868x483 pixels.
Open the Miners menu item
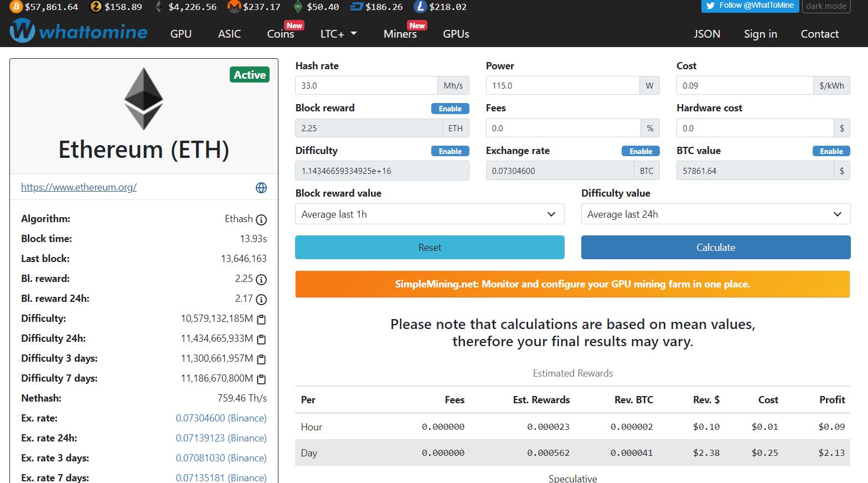pos(400,34)
